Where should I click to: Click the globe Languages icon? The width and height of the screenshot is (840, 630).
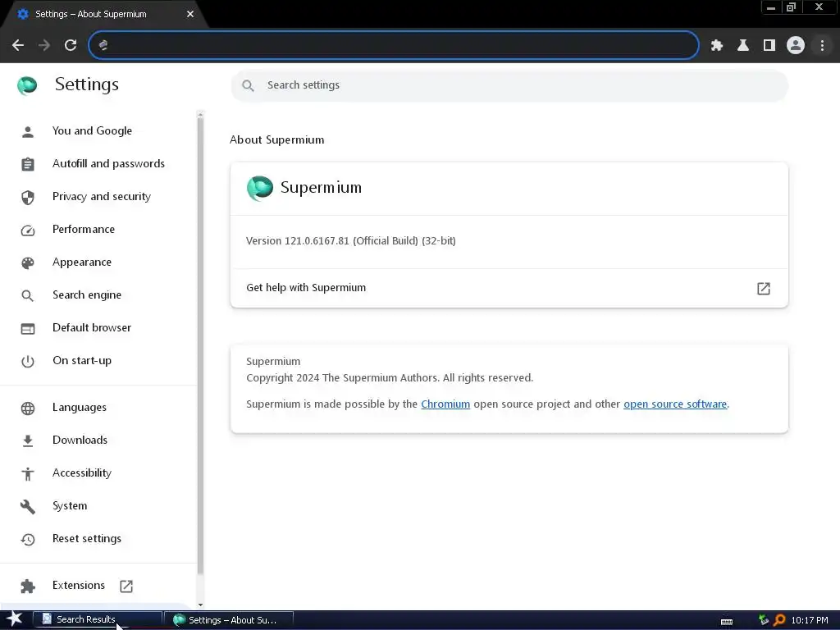click(x=28, y=409)
